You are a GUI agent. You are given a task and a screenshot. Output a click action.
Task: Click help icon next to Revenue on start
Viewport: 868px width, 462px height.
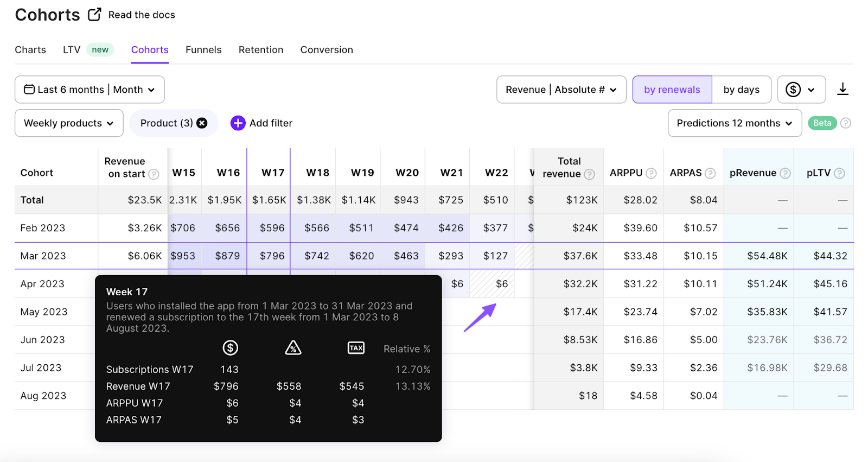pos(154,174)
